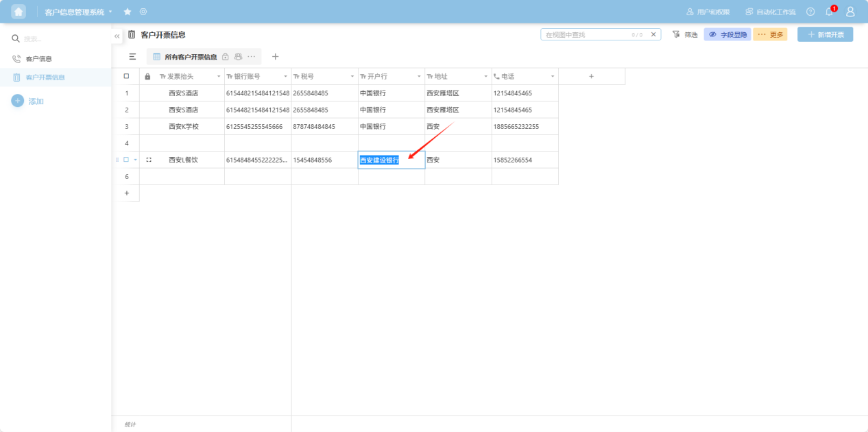868x432 pixels.
Task: Add a new column with plus icon
Action: [591, 76]
